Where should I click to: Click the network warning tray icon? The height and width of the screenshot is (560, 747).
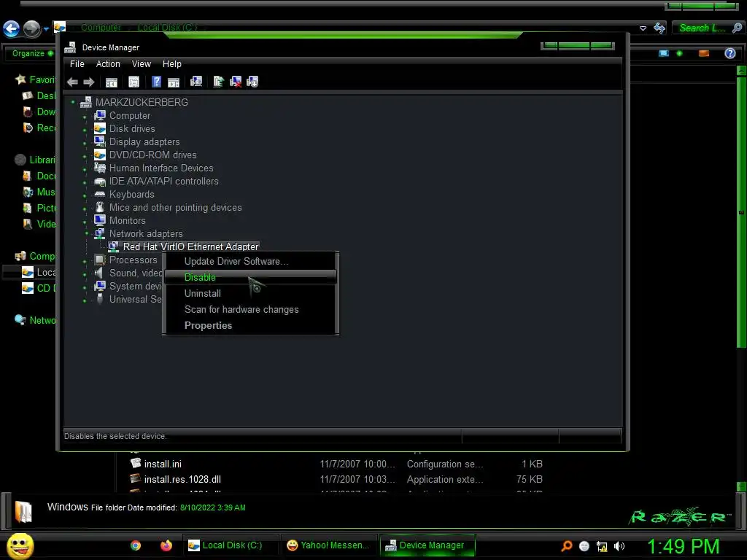[x=602, y=546]
